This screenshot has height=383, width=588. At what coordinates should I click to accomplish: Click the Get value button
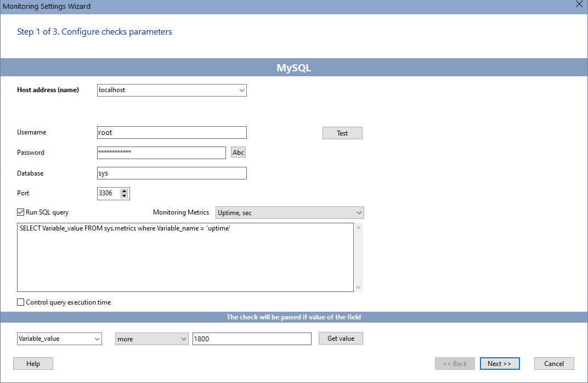(x=341, y=339)
